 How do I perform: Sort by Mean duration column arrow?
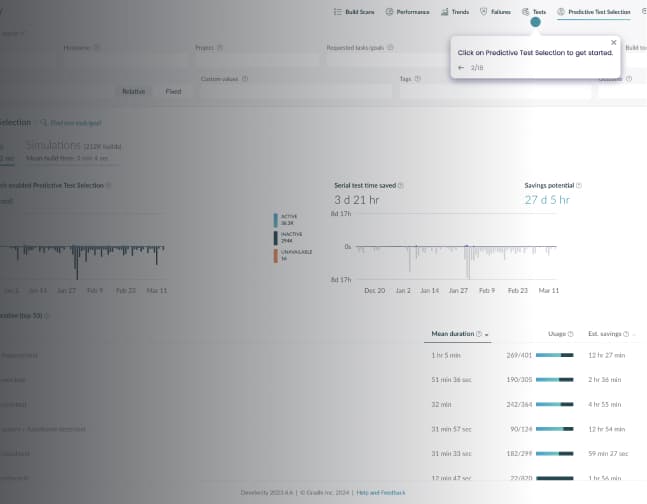tap(486, 334)
